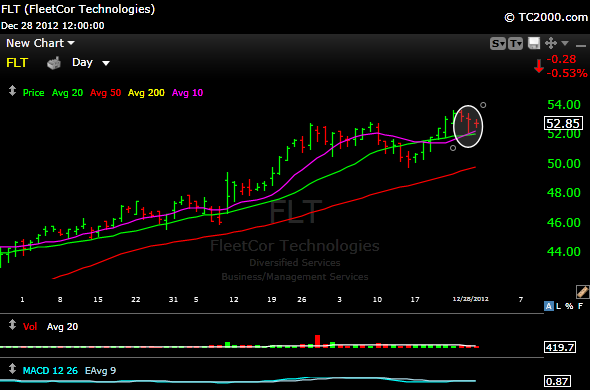590x390 pixels.
Task: Click the date axis label 26
Action: click(x=302, y=300)
